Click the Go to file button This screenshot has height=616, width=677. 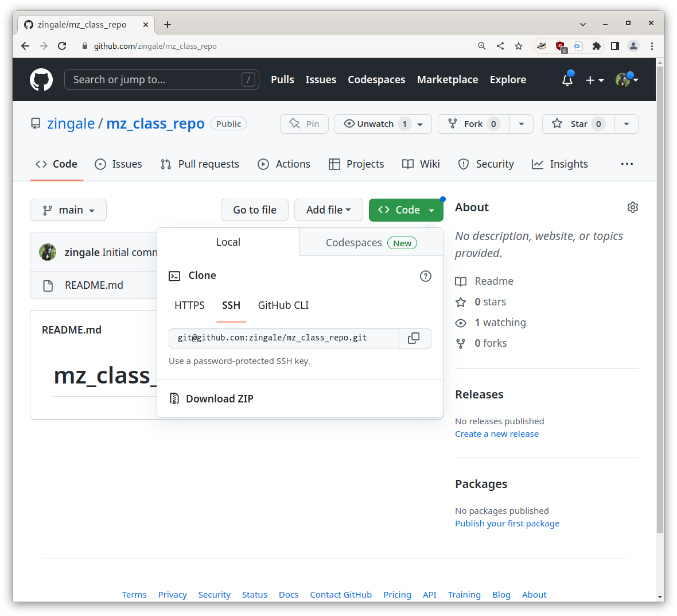[x=254, y=210]
